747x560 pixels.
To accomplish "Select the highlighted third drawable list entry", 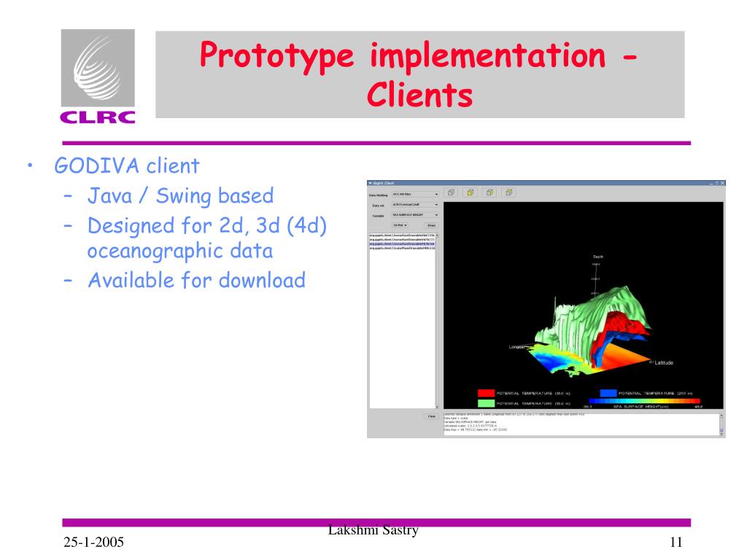I will (x=402, y=244).
